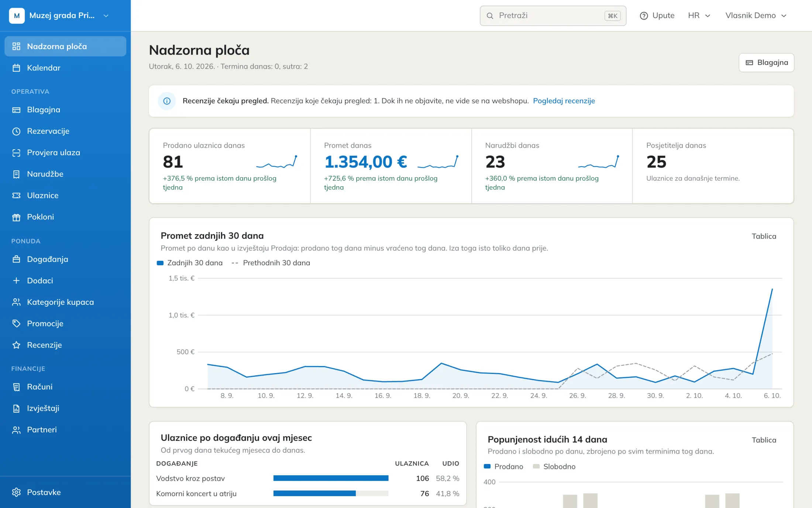Toggle the Zadnjih 30 dana legend series

[190, 263]
